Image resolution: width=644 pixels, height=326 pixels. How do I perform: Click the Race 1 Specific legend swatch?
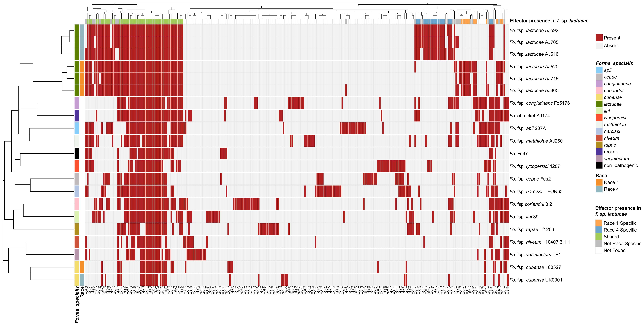point(599,223)
